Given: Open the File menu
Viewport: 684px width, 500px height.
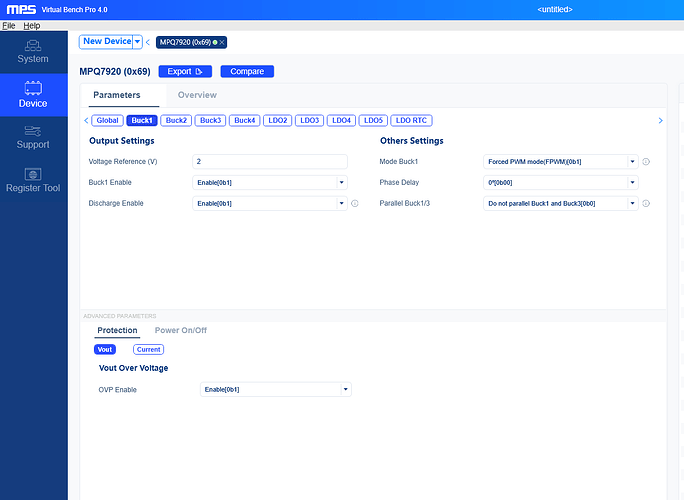Looking at the screenshot, I should (x=9, y=25).
